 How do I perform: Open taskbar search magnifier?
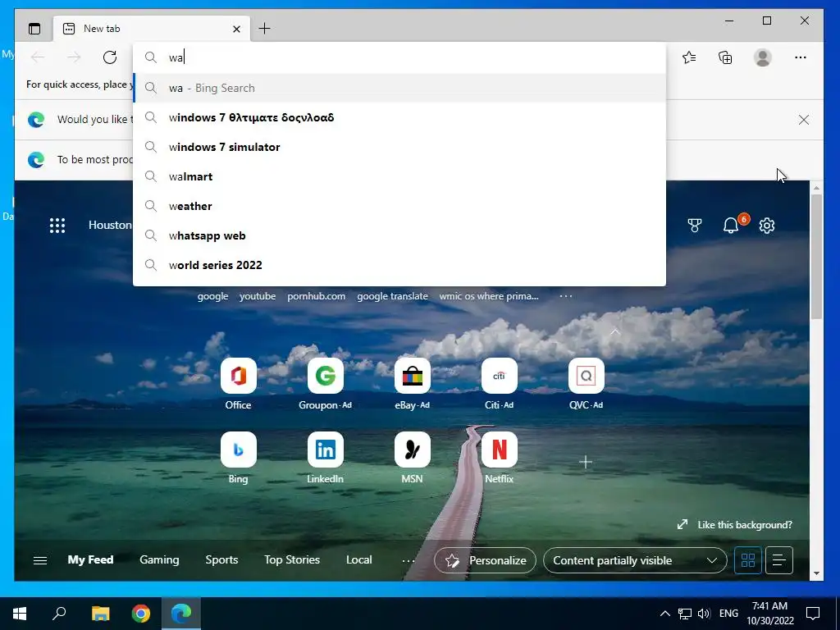(59, 614)
